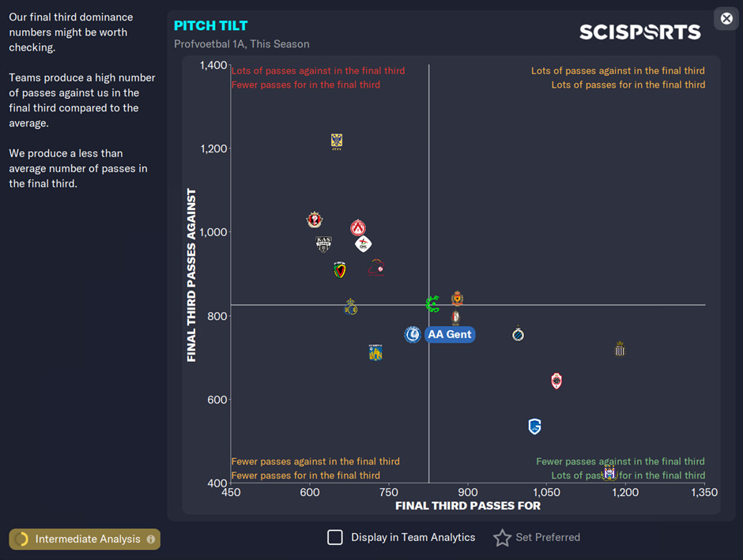743x560 pixels.
Task: Open the Intermediate Analysis button
Action: (85, 539)
